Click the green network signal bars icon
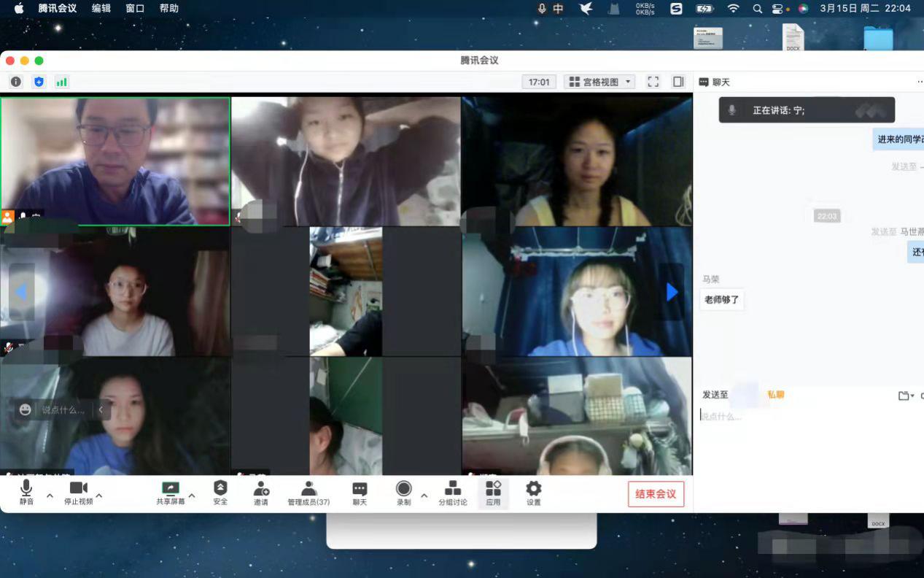Screen dimensions: 924x578 [62, 82]
